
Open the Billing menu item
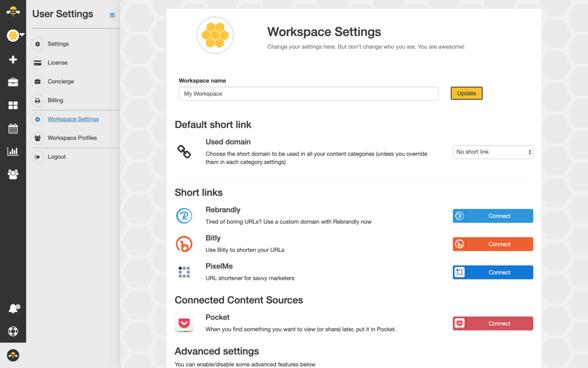[x=55, y=100]
